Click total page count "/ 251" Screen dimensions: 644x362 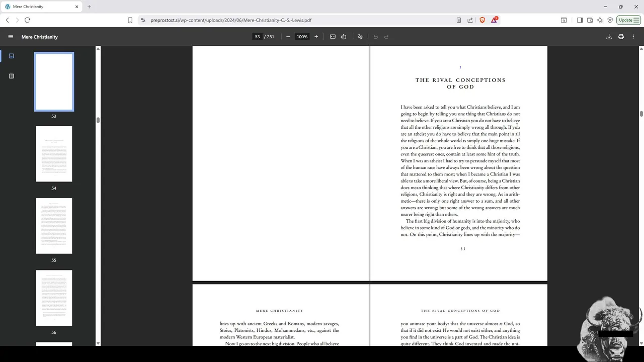point(269,37)
